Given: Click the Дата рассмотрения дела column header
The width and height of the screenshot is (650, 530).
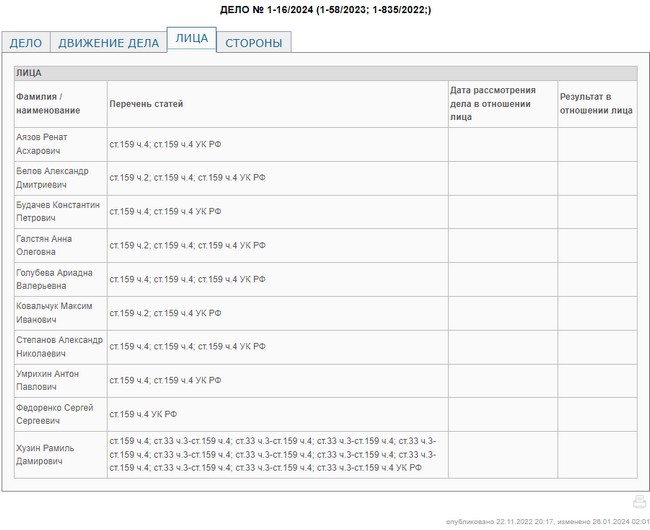Looking at the screenshot, I should pyautogui.click(x=494, y=103).
